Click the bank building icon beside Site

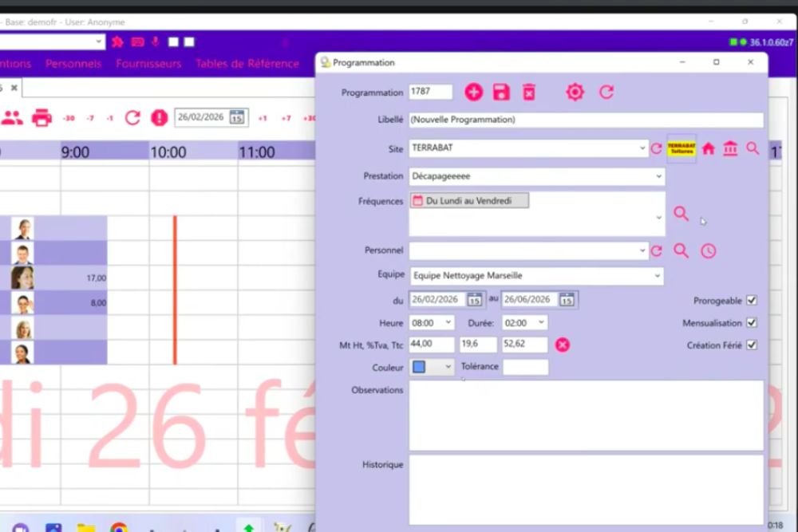[x=730, y=148]
